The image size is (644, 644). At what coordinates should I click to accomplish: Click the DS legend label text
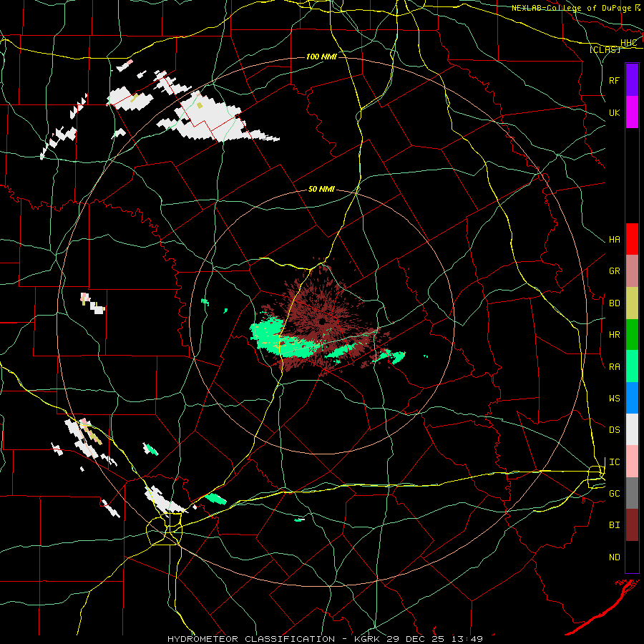click(614, 430)
